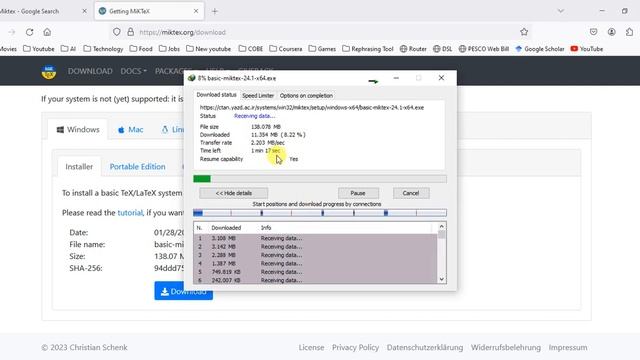Image resolution: width=640 pixels, height=360 pixels.
Task: Select the Windows platform tab
Action: pos(78,129)
